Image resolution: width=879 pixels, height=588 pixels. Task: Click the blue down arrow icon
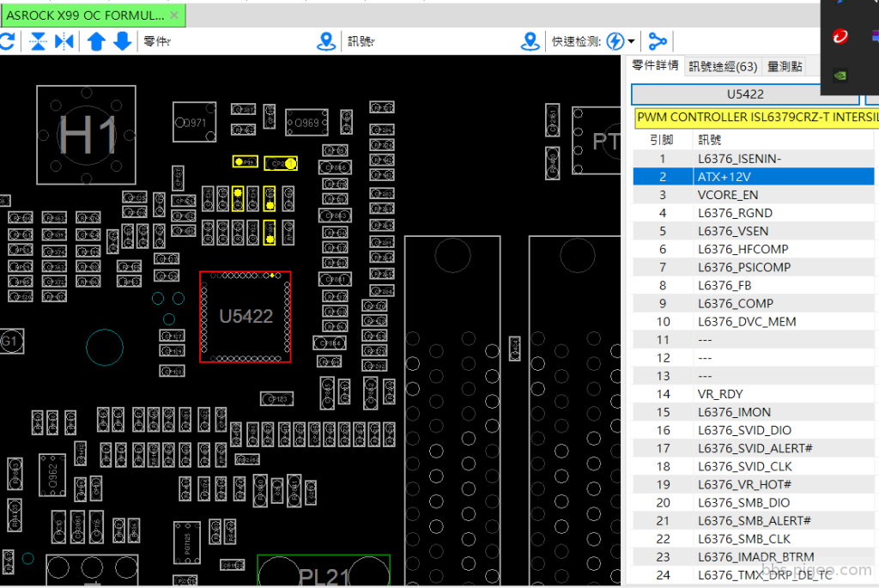123,41
